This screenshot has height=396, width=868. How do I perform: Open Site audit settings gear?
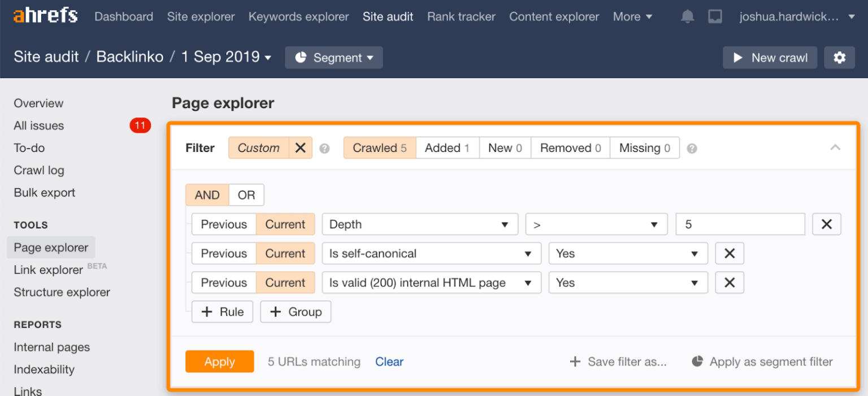click(840, 57)
